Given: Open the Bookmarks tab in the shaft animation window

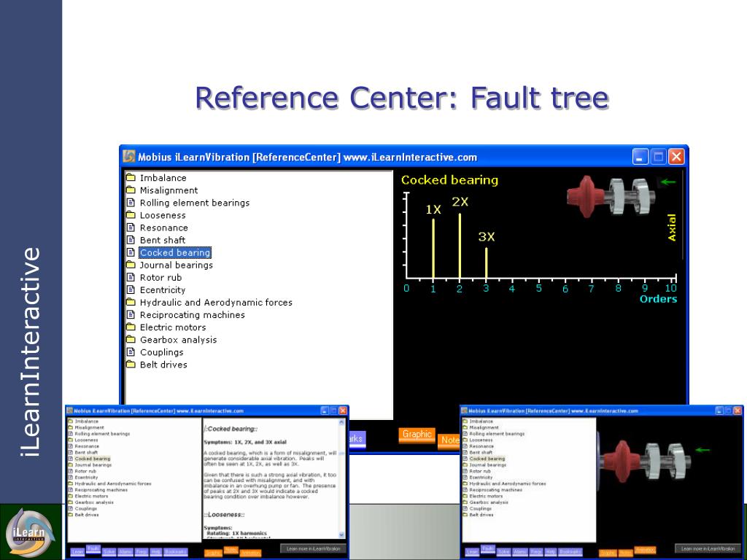Looking at the screenshot, I should point(570,552).
